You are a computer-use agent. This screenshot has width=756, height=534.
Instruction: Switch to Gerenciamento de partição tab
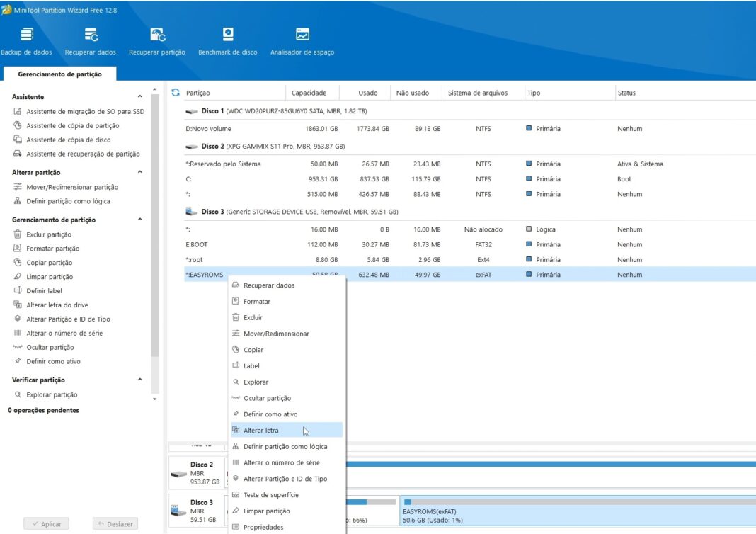tap(59, 74)
